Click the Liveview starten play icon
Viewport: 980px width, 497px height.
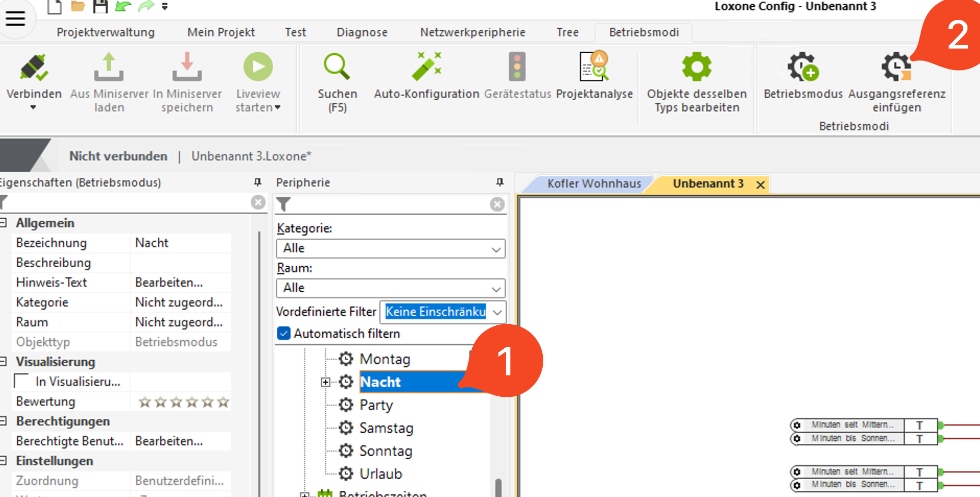pyautogui.click(x=258, y=67)
